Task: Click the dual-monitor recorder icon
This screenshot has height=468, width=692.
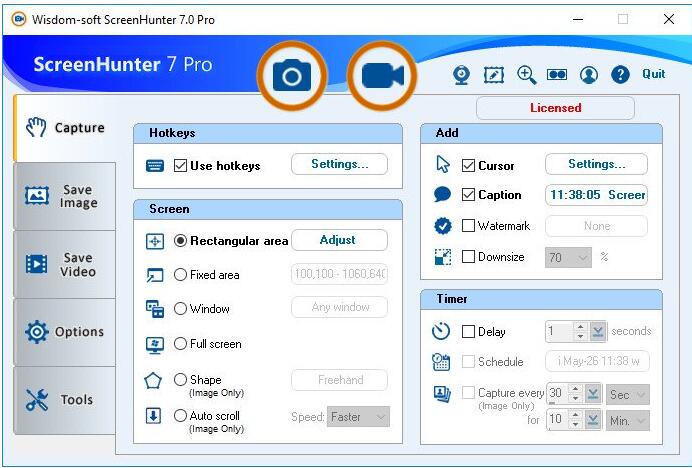Action: [557, 75]
